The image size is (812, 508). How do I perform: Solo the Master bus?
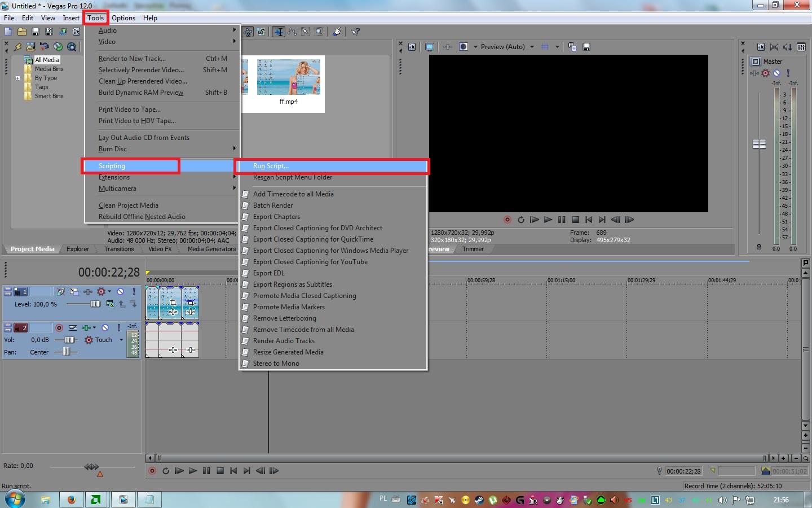coord(788,73)
